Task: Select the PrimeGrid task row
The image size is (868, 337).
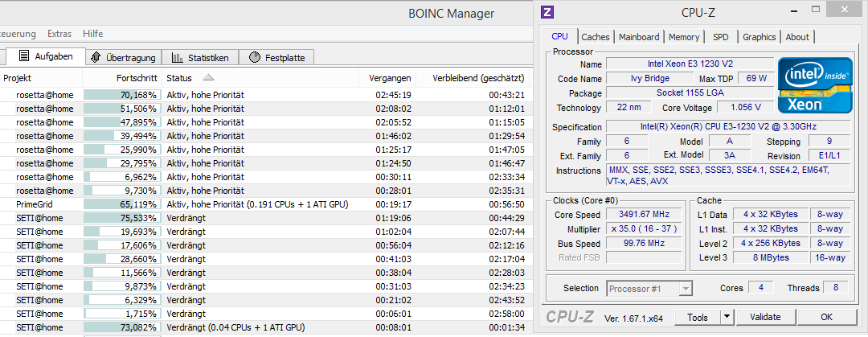Action: coord(264,204)
